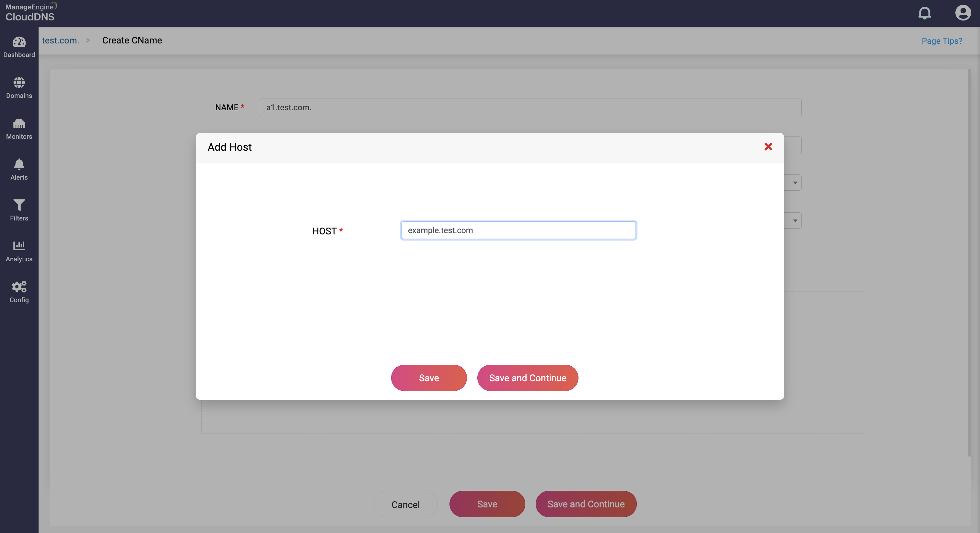Click the NAME field with a1.test.com.
This screenshot has width=980, height=533.
click(x=530, y=107)
